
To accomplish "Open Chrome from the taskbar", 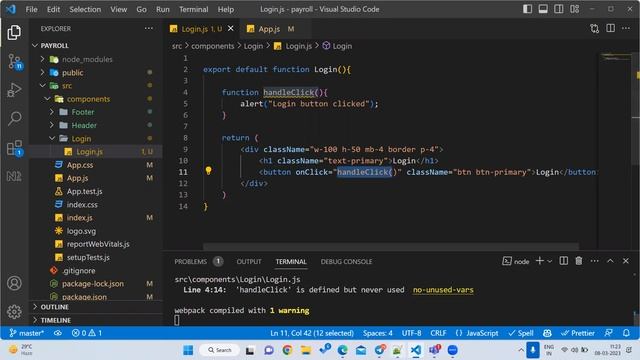I will pyautogui.click(x=287, y=350).
